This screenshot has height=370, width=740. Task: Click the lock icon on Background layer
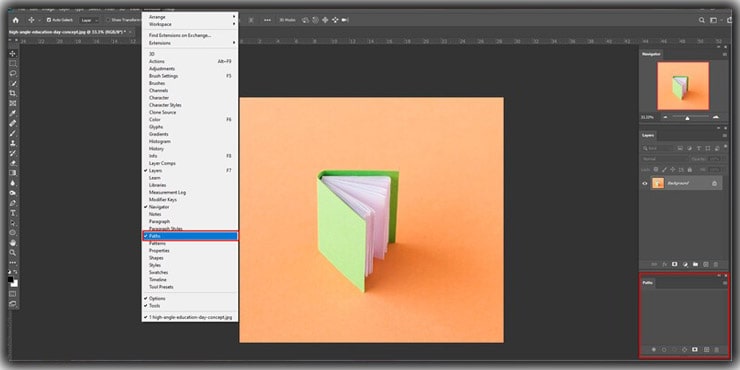714,183
